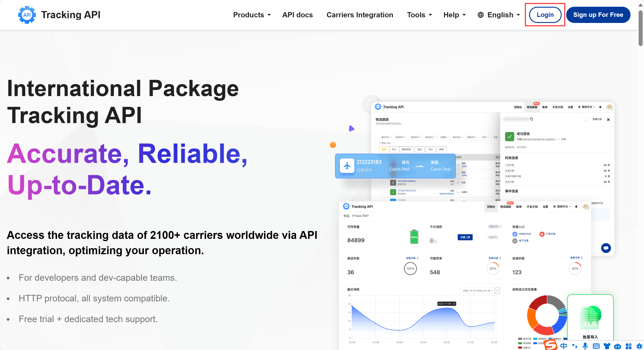Open the four-square toolbox icon
644x350 pixels.
[628, 346]
